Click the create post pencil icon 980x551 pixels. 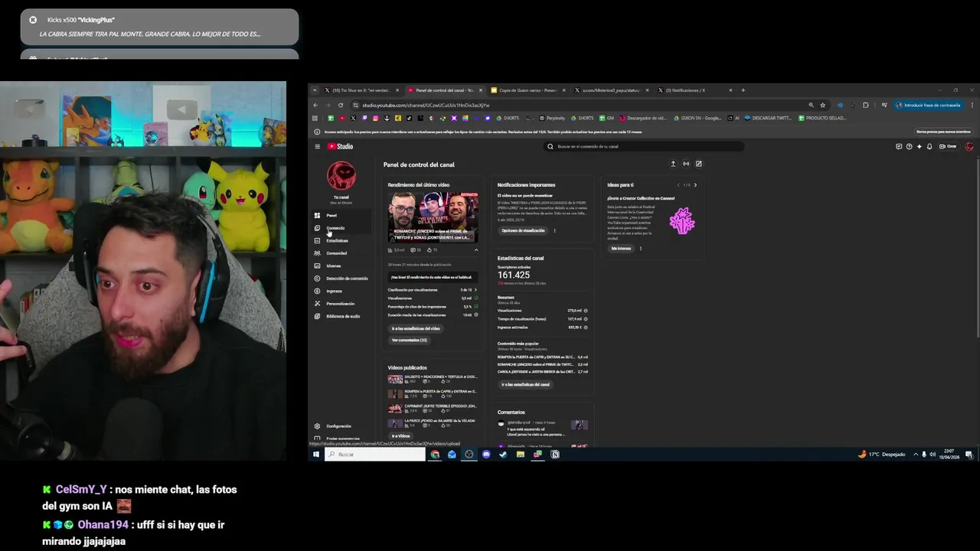coord(698,164)
